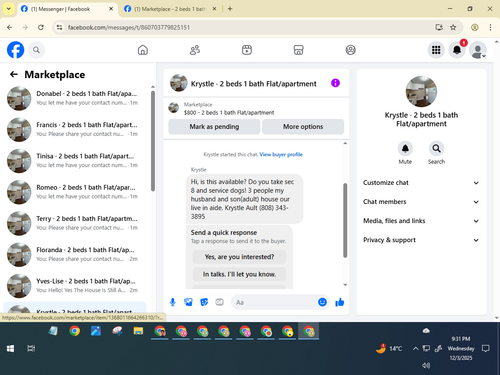The height and width of the screenshot is (375, 500).
Task: Send quick response 'Yes, are you interested?'
Action: coord(239,257)
